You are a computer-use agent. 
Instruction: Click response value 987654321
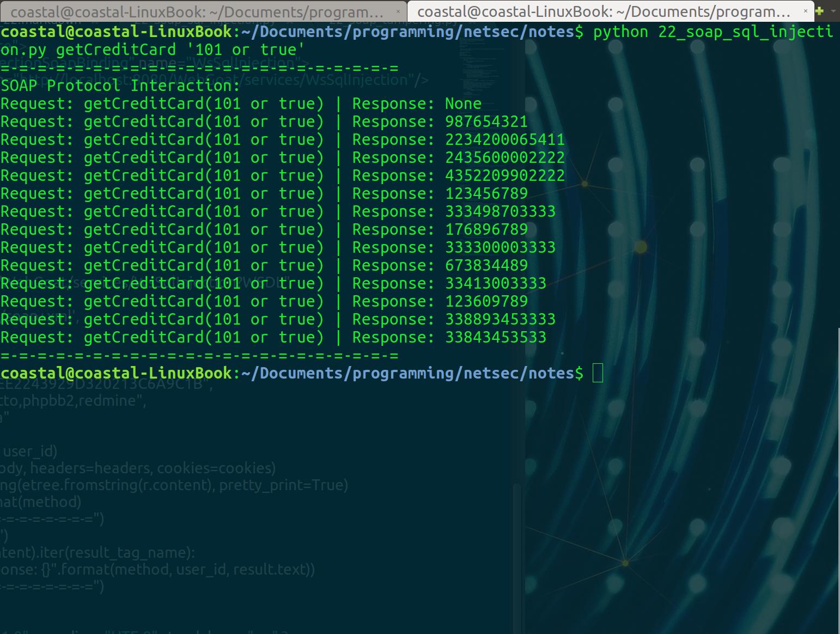486,122
